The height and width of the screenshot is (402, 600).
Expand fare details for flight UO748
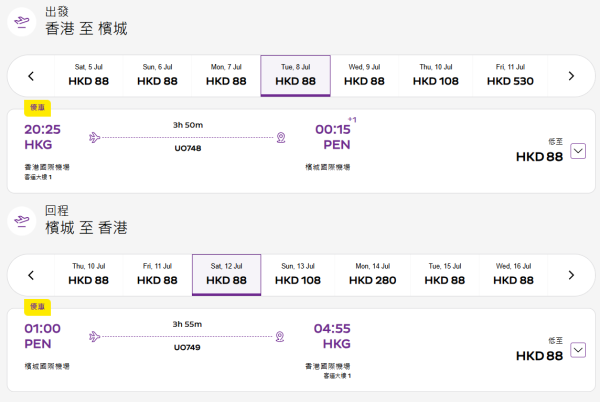(578, 151)
